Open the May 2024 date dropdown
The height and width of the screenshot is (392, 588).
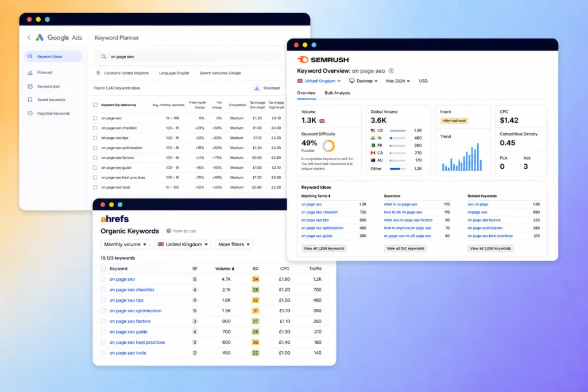pos(398,81)
